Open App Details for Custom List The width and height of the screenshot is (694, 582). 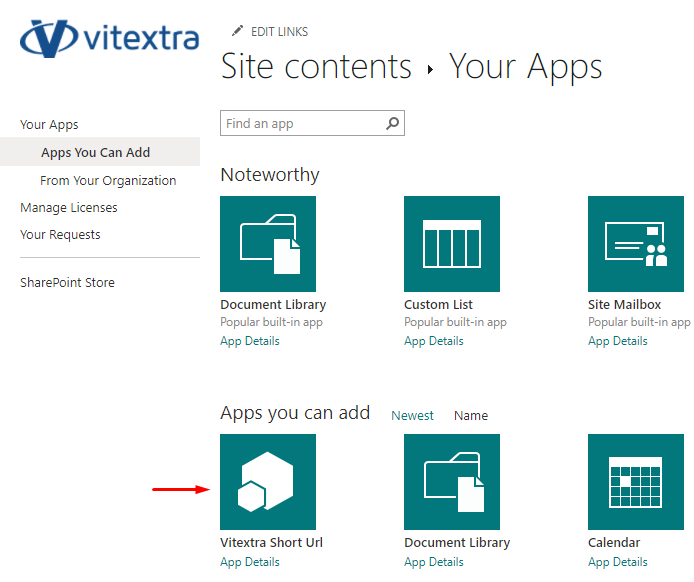click(434, 341)
